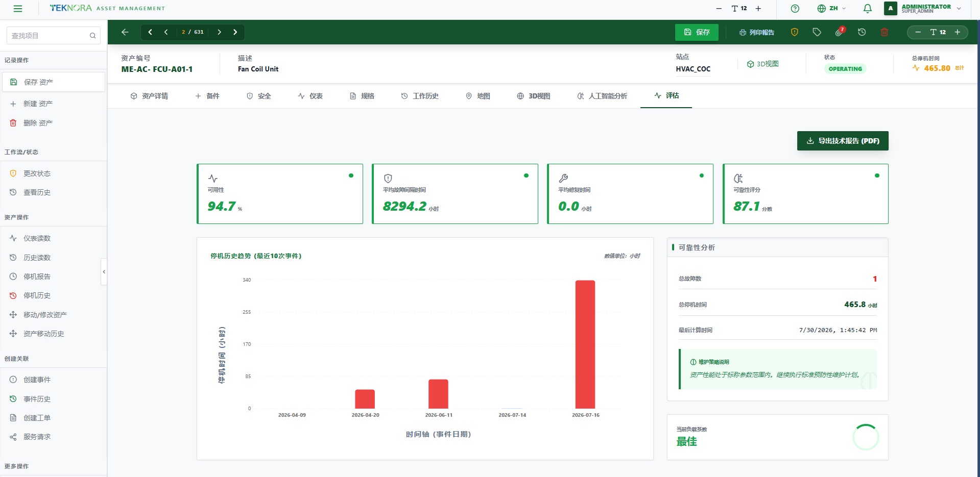Increase text size in green toolbar
This screenshot has width=980, height=477.
click(958, 32)
